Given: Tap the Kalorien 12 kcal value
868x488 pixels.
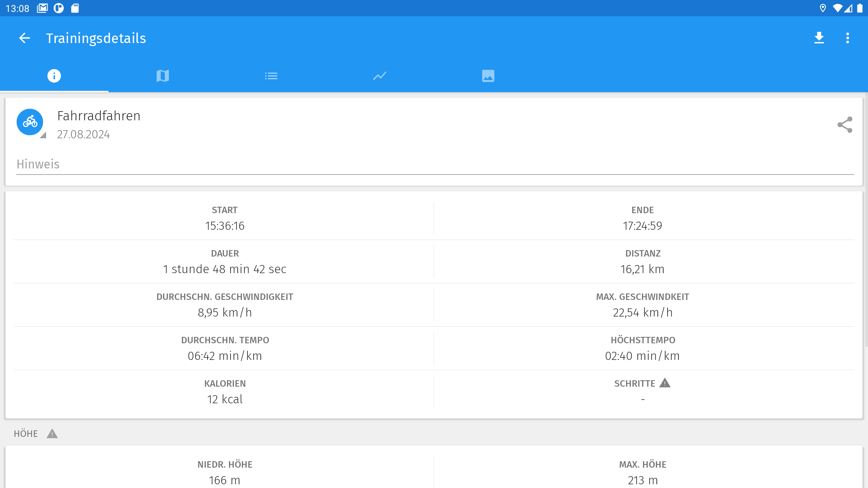Looking at the screenshot, I should [x=225, y=399].
